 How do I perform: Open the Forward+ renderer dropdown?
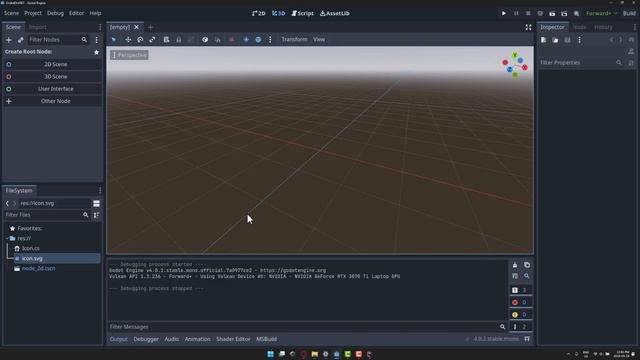tap(602, 13)
